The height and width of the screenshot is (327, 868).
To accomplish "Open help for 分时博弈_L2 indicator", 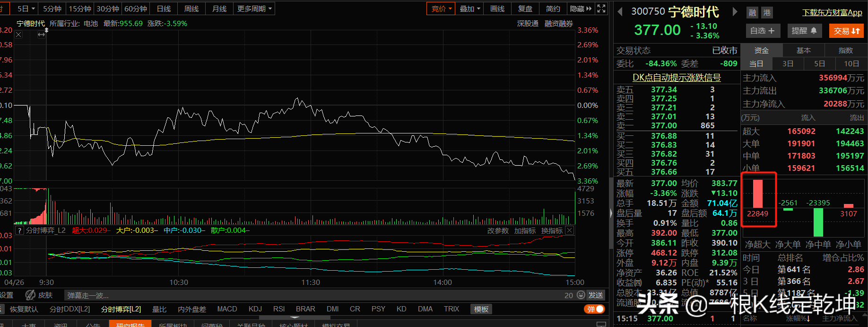I will [19, 230].
